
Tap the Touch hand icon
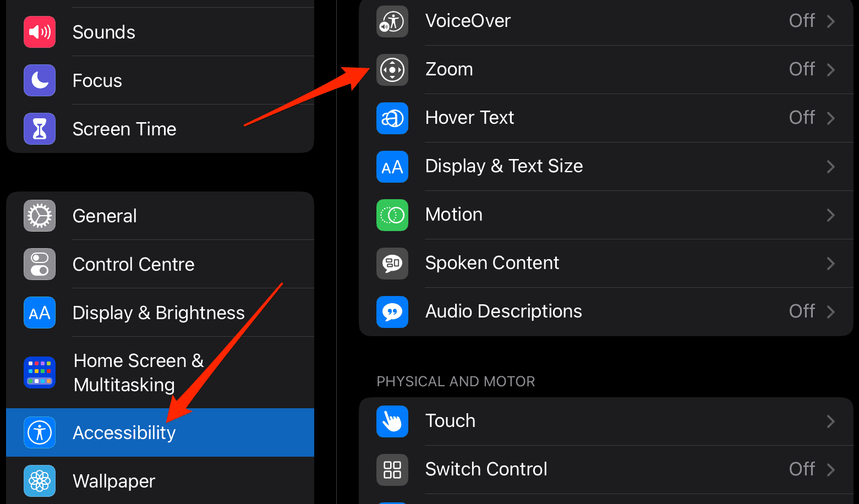(x=392, y=421)
